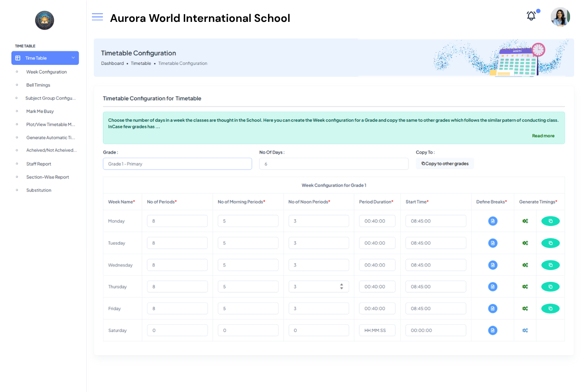This screenshot has width=583, height=392.
Task: Open Define Breaks for Saturday
Action: click(x=493, y=330)
